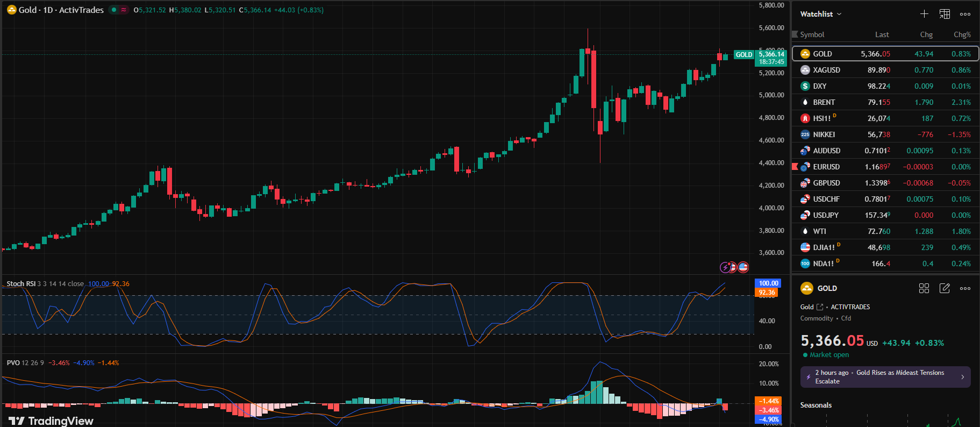The width and height of the screenshot is (980, 427).
Task: Sort watchlist by Chg% column header
Action: click(962, 34)
